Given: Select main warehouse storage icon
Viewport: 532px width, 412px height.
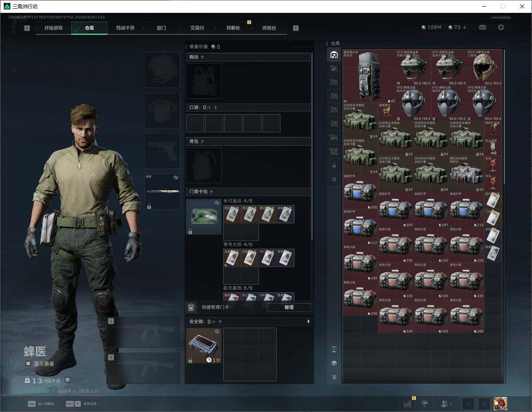Looking at the screenshot, I should click(334, 55).
